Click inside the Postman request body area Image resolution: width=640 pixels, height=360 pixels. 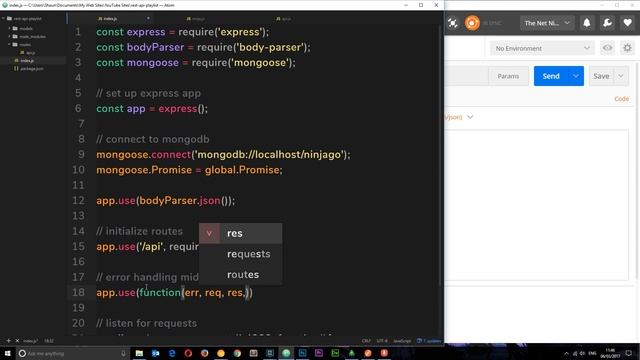[536, 204]
